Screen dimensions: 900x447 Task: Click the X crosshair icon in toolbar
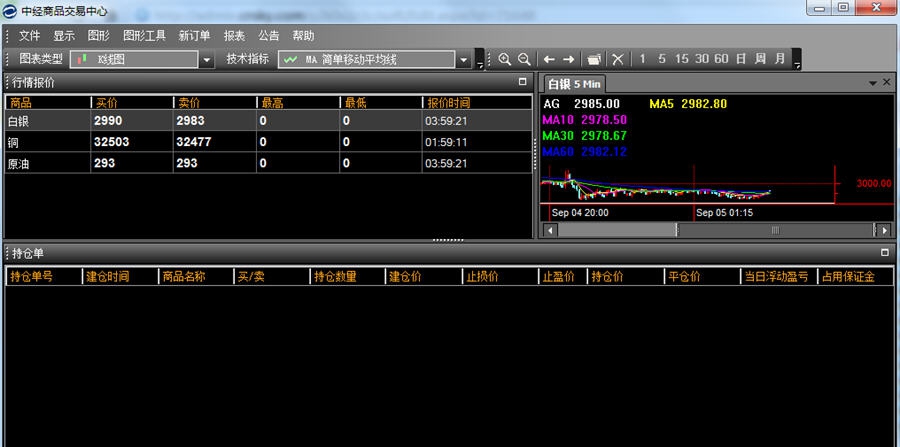coord(618,60)
